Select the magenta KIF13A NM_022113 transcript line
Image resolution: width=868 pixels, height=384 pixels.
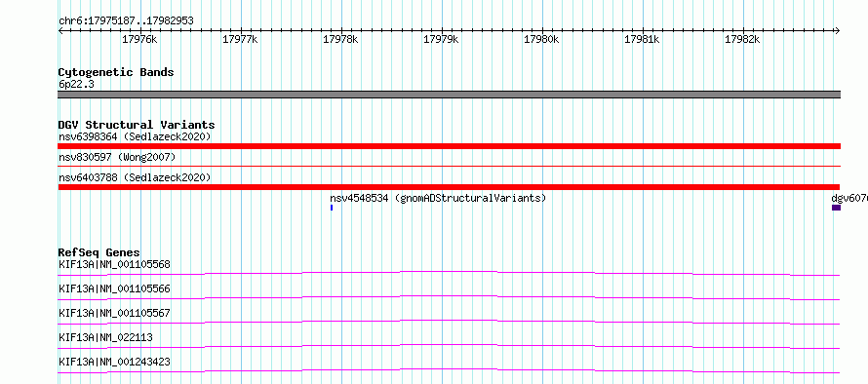tap(449, 346)
